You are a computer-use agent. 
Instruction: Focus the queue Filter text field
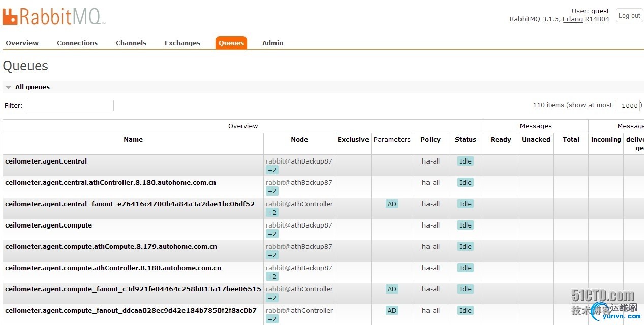tap(71, 105)
